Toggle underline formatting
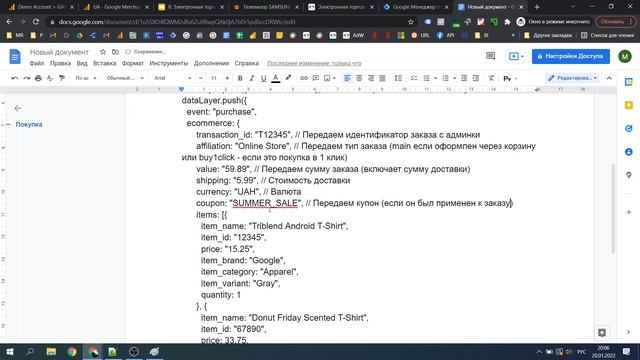 pos(264,78)
